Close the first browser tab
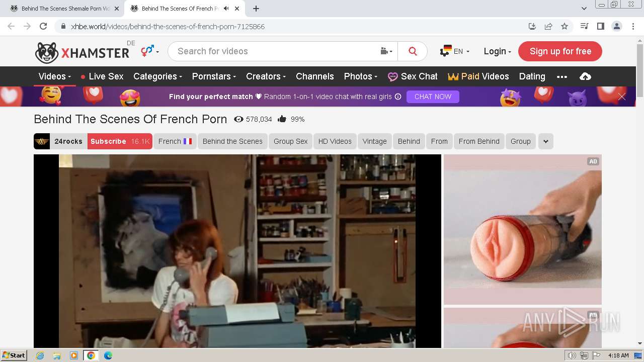Image resolution: width=644 pixels, height=362 pixels. tap(117, 9)
